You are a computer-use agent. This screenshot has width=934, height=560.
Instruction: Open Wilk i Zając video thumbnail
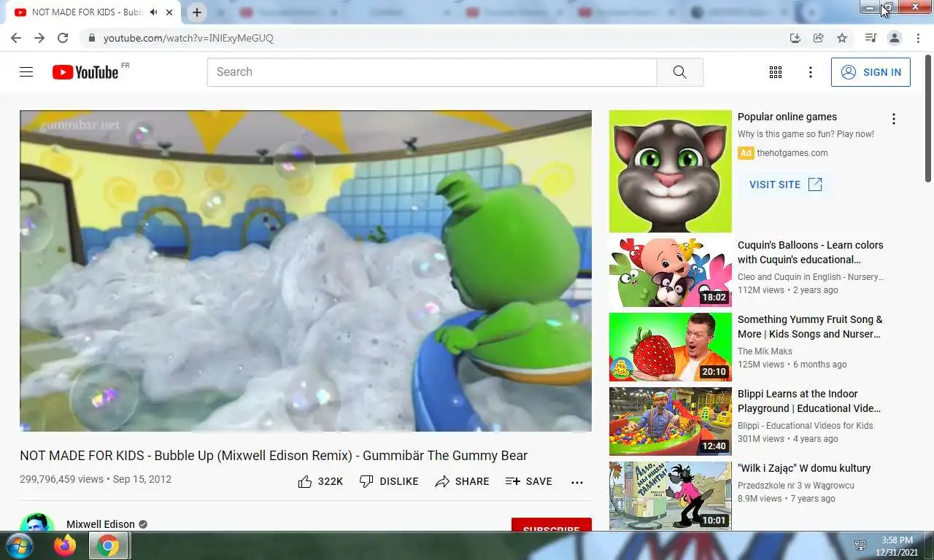671,495
